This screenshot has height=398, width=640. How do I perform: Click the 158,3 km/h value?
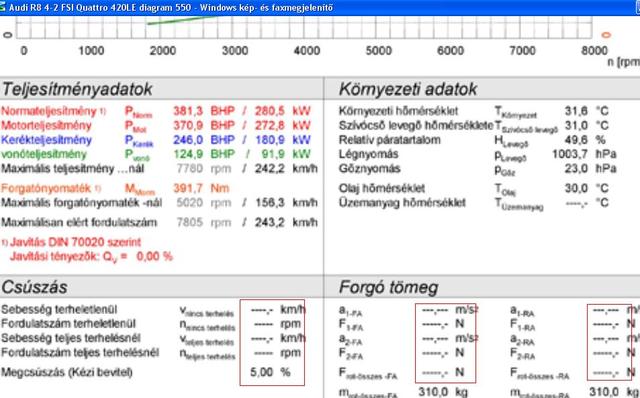(286, 203)
